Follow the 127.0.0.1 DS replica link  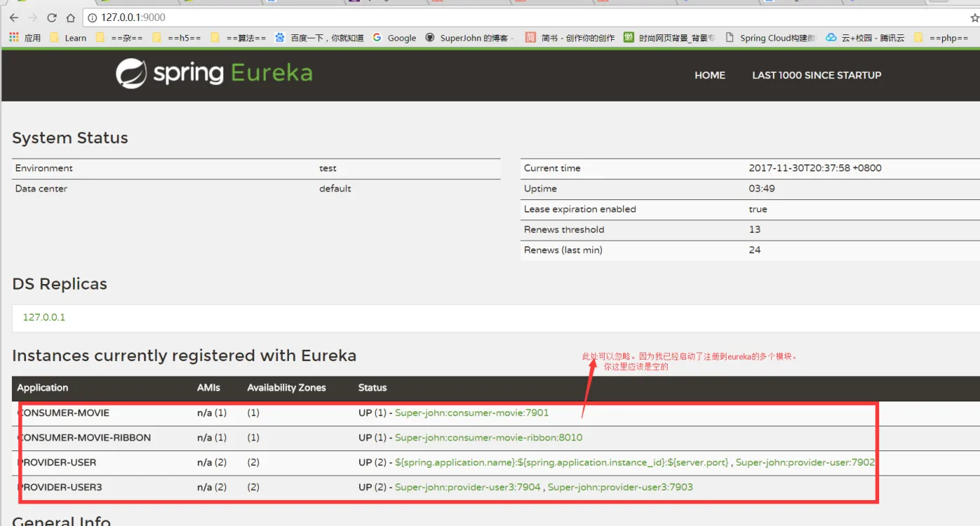coord(44,317)
